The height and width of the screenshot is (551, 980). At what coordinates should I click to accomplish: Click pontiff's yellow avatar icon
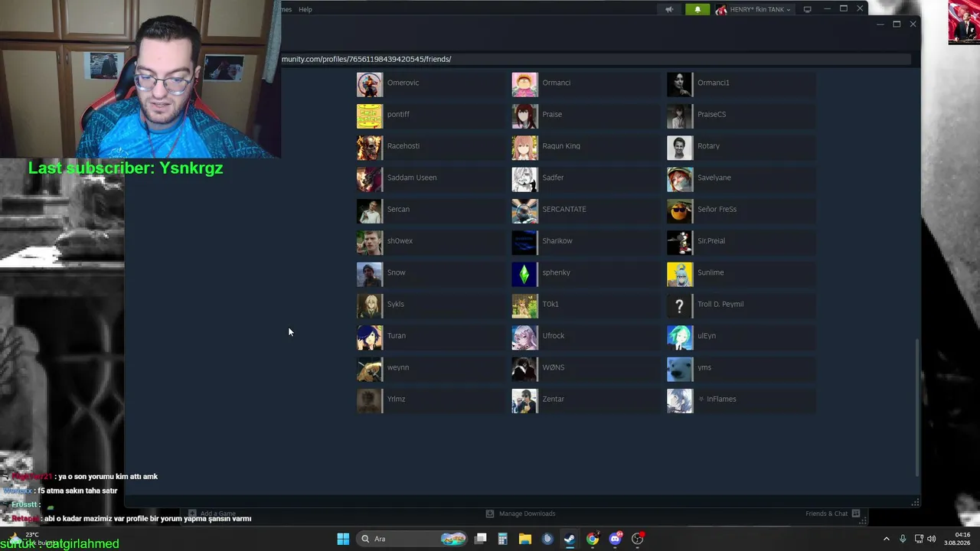tap(370, 116)
